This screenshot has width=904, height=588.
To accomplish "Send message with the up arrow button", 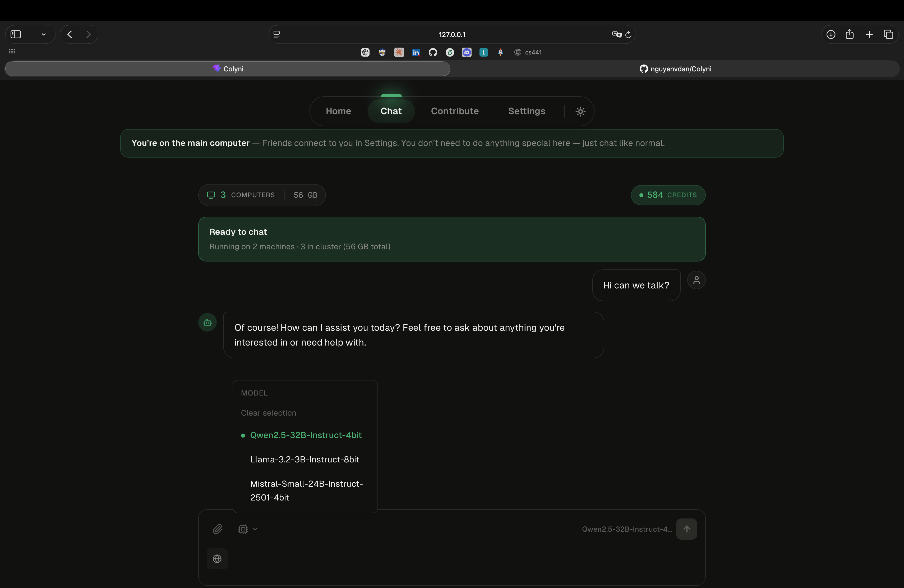I will tap(686, 529).
